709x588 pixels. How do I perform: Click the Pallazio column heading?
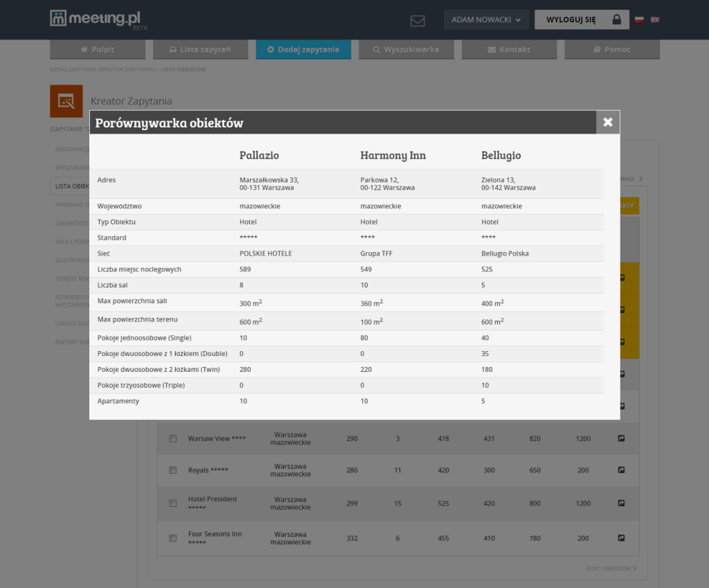(x=259, y=155)
